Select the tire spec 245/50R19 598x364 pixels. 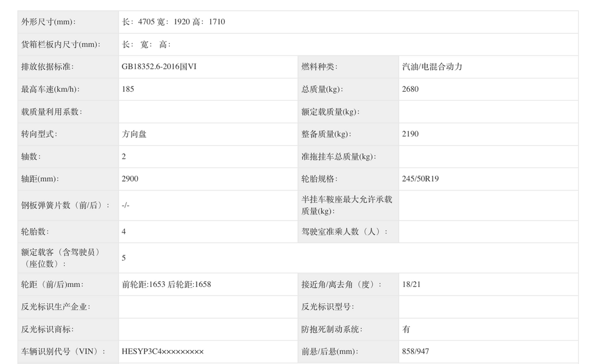pyautogui.click(x=420, y=179)
